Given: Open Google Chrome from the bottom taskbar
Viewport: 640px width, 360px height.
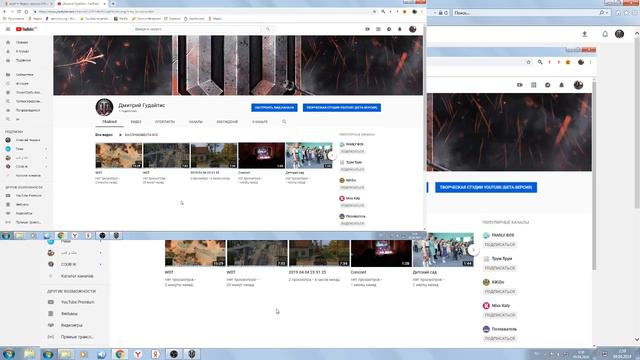Looking at the screenshot, I should [x=120, y=354].
